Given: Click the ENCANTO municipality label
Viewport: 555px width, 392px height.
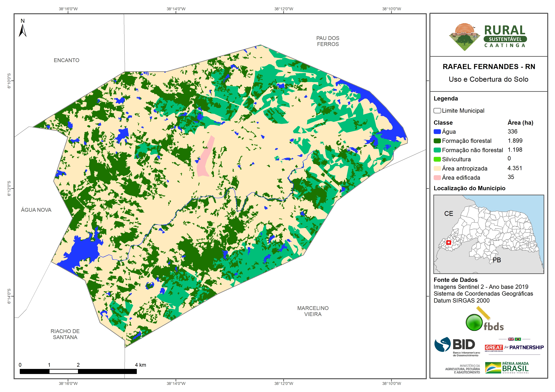Looking at the screenshot, I should click(x=66, y=60).
